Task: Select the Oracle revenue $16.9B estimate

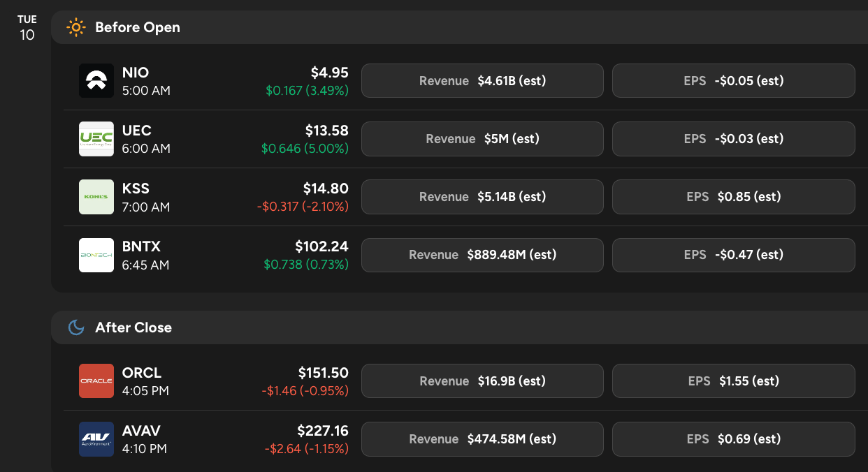Action: 482,381
